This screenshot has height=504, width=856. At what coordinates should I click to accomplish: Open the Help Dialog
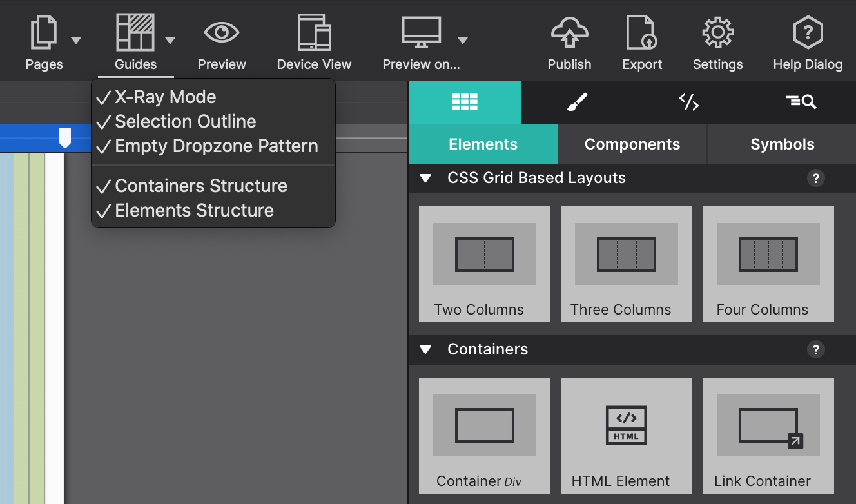click(808, 32)
